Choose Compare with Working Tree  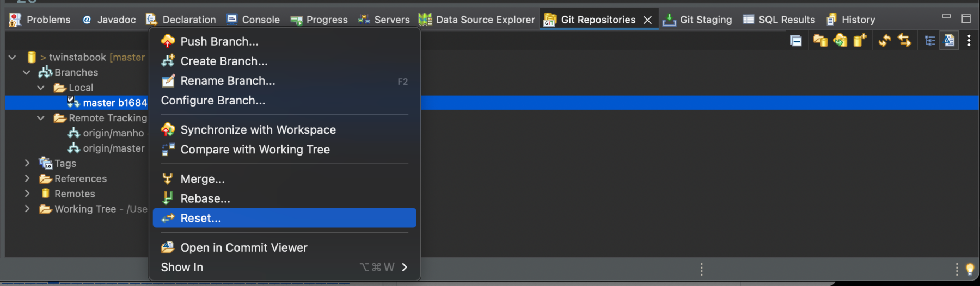click(284, 149)
